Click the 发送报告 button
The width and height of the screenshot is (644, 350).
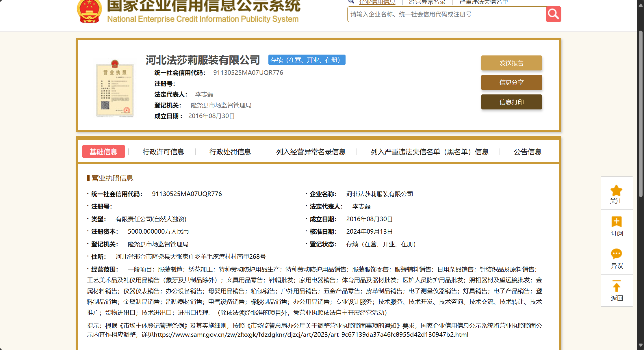[x=511, y=63]
